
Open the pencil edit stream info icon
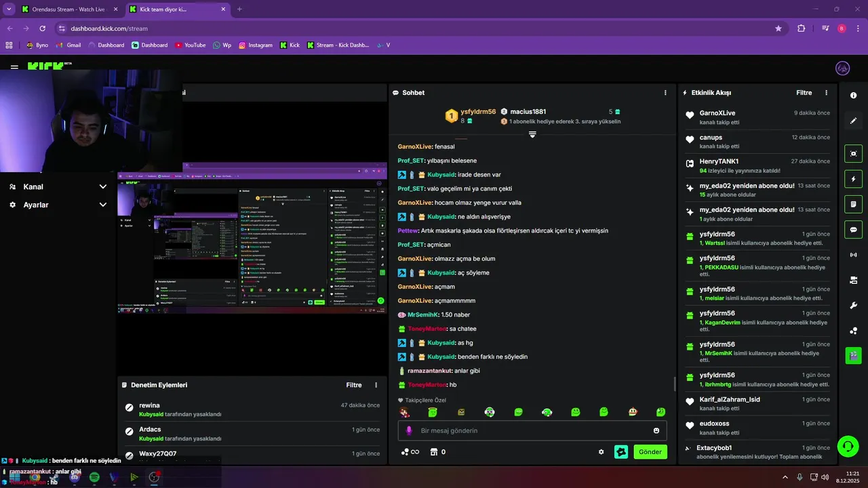[x=853, y=121]
